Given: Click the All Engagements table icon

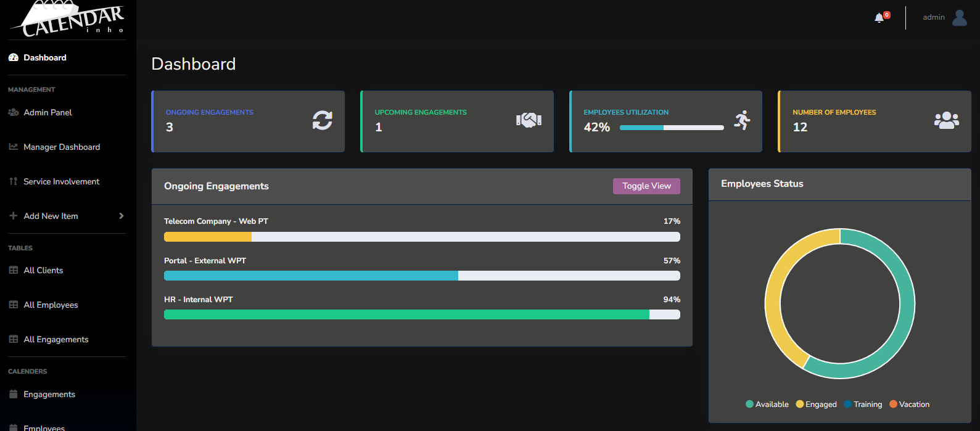Looking at the screenshot, I should coord(14,339).
